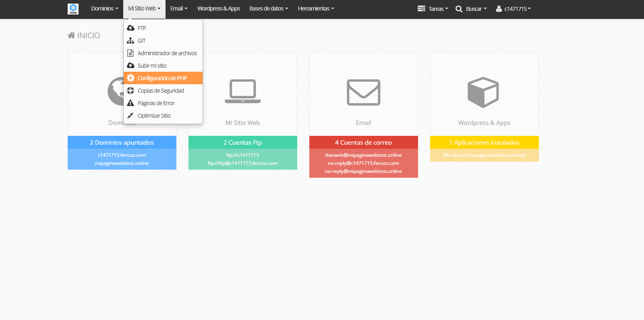The image size is (644, 320).
Task: Click the msa logo icon
Action: point(73,9)
